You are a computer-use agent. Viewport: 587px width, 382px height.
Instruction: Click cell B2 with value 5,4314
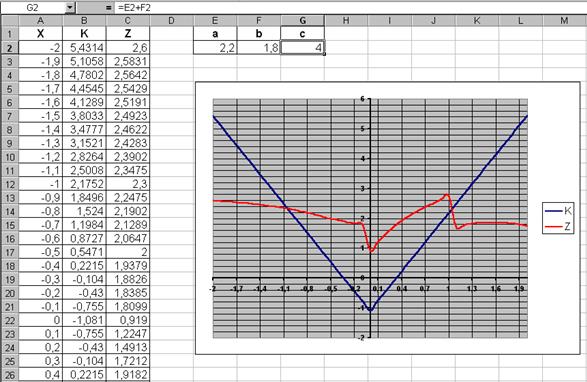[84, 48]
